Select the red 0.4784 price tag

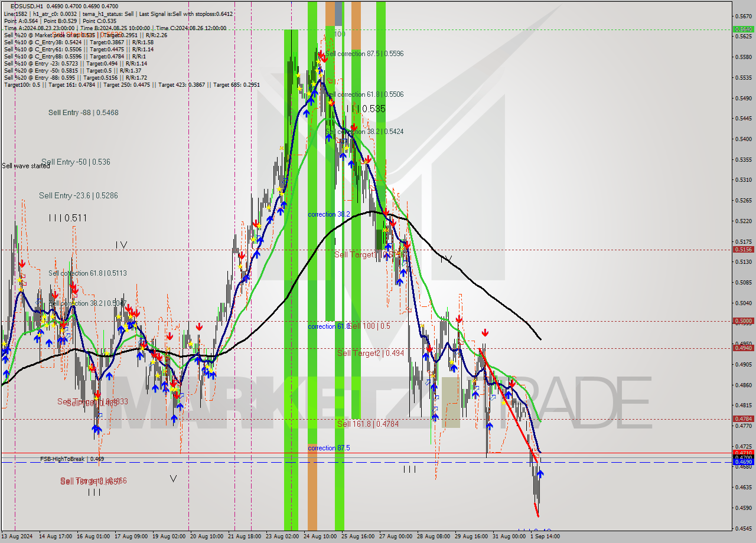click(x=743, y=419)
